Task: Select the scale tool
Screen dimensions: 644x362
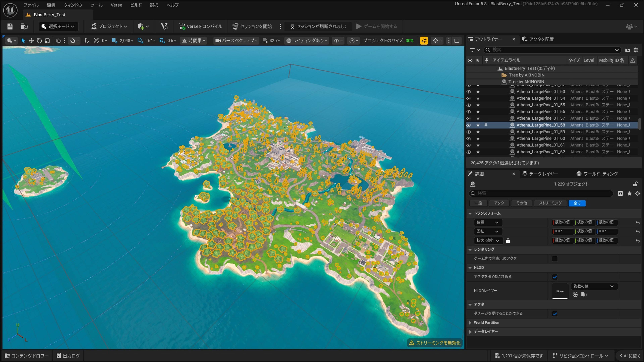Action: (x=47, y=40)
